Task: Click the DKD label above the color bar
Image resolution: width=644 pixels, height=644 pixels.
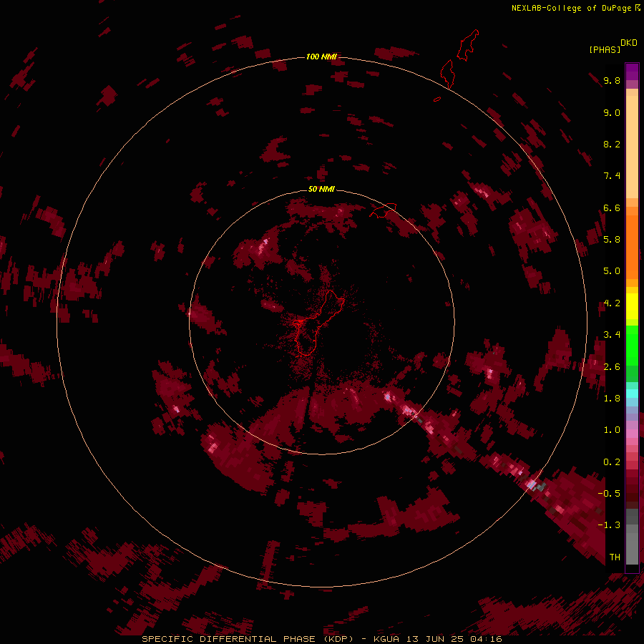Action: tap(629, 43)
